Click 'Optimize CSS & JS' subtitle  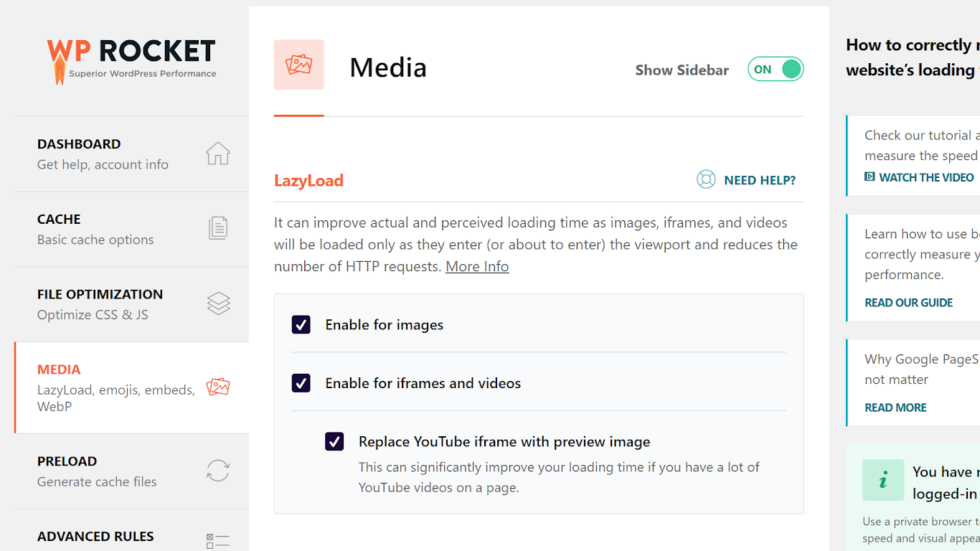tap(93, 315)
